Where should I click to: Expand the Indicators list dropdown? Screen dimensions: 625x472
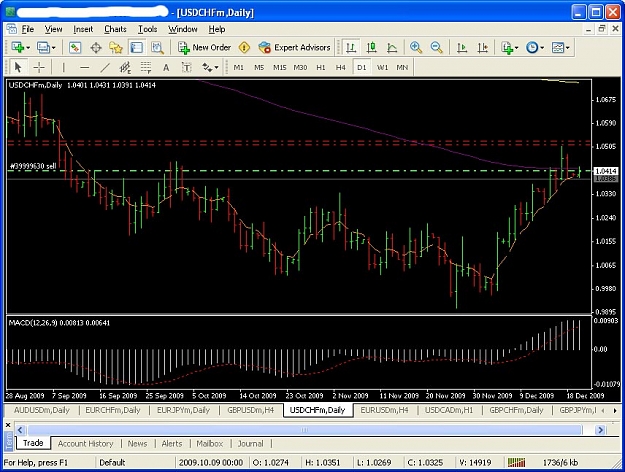tap(517, 48)
